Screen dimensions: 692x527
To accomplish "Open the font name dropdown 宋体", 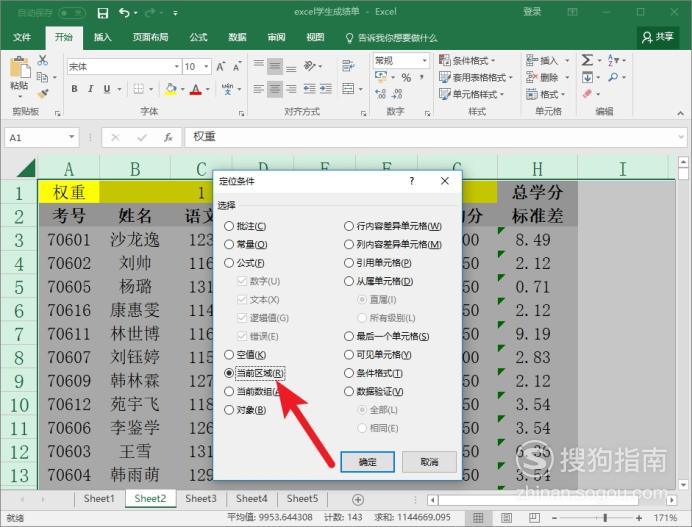I will click(177, 67).
